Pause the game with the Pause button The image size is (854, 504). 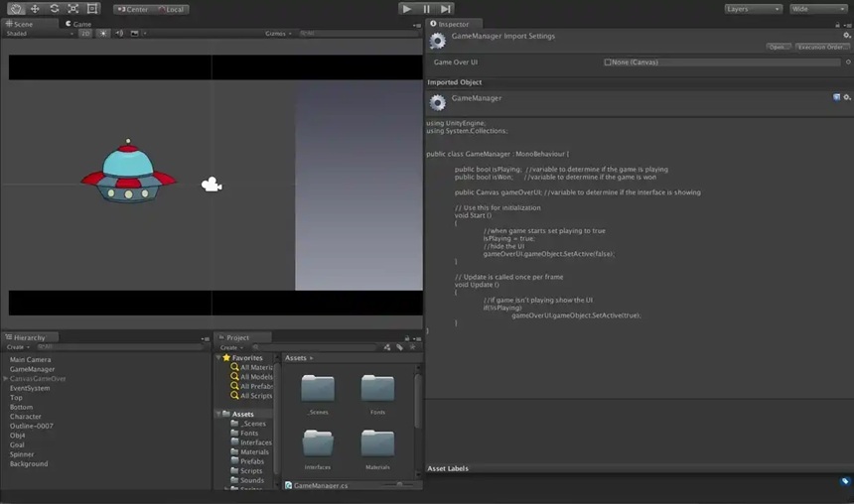pos(426,9)
